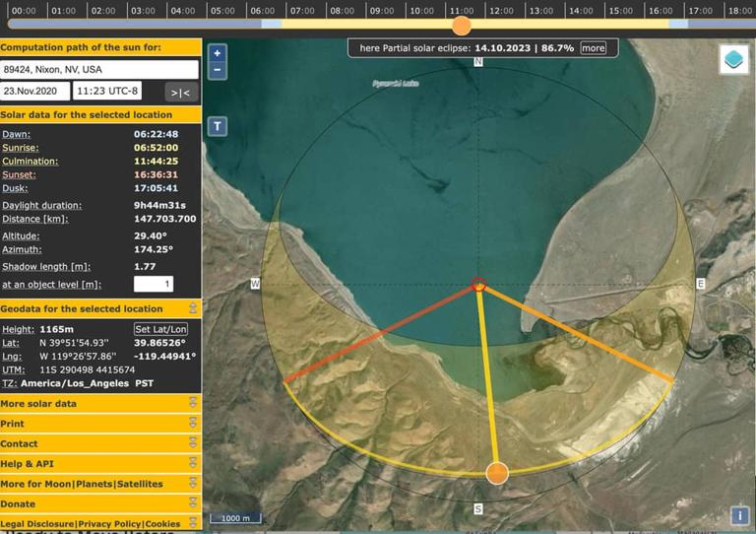Open More for Moon|Planets|Satellites

click(100, 484)
